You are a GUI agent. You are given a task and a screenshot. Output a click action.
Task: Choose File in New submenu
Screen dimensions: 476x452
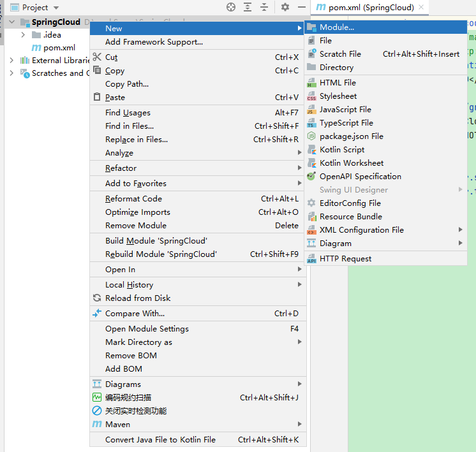pos(385,41)
